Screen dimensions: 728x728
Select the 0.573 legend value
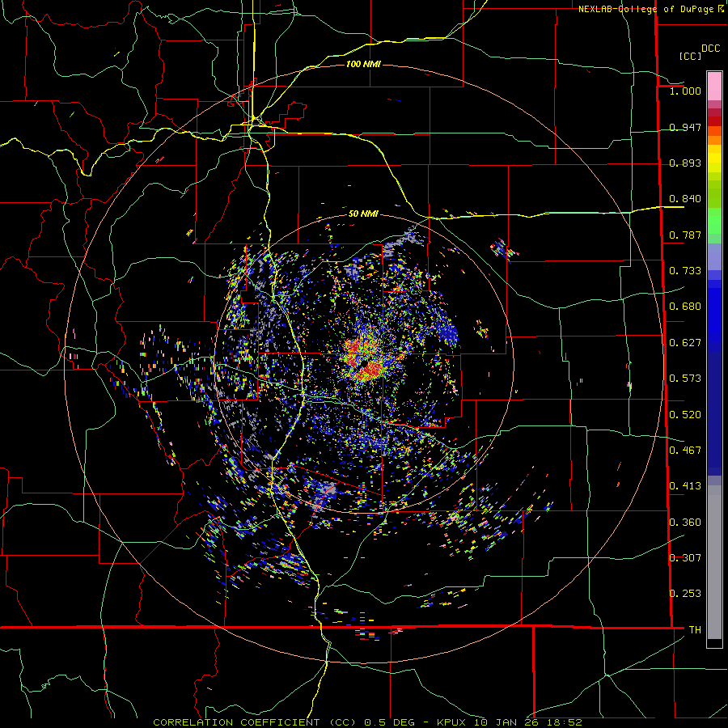click(x=685, y=379)
